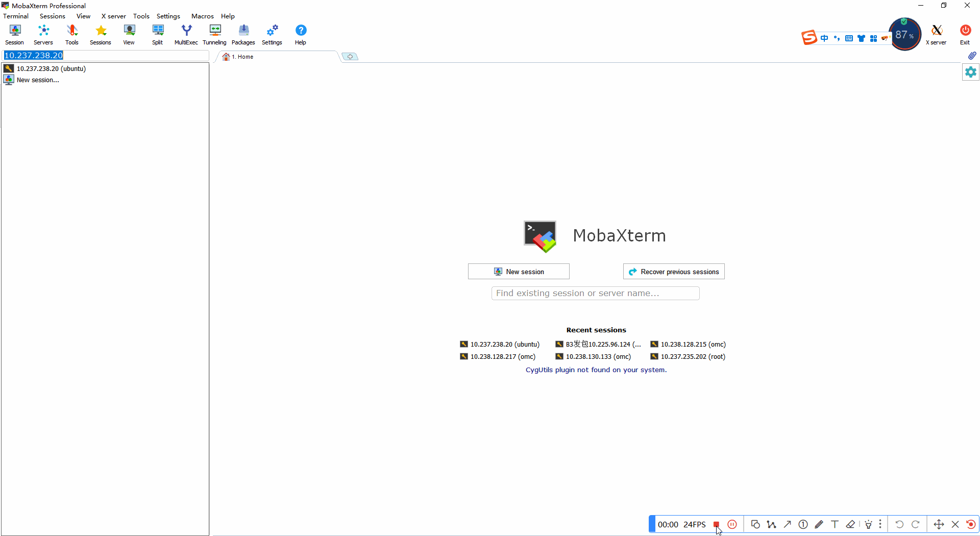Click the 87% memory accelerator ball
The height and width of the screenshot is (536, 980).
tap(905, 34)
